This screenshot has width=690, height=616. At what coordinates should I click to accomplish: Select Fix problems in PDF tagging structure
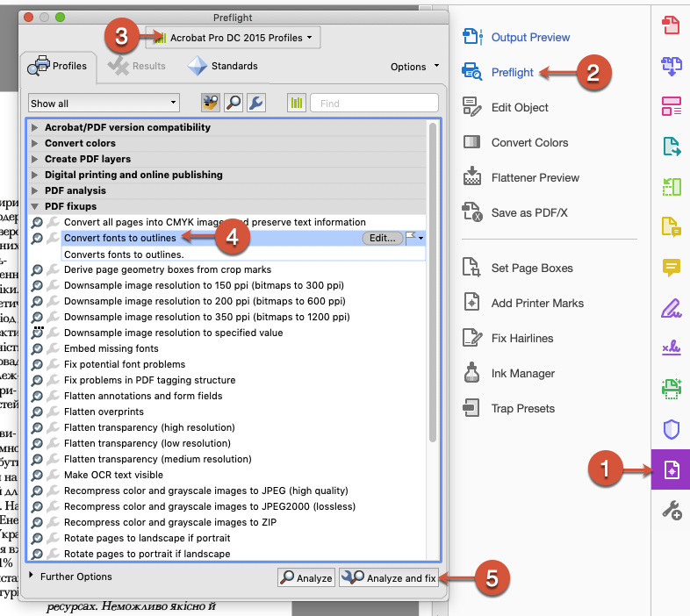coord(149,380)
